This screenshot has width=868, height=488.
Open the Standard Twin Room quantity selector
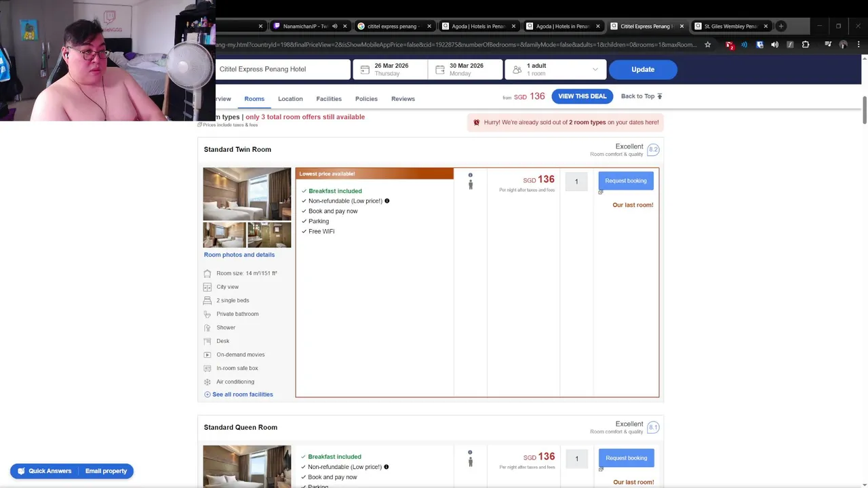(576, 182)
